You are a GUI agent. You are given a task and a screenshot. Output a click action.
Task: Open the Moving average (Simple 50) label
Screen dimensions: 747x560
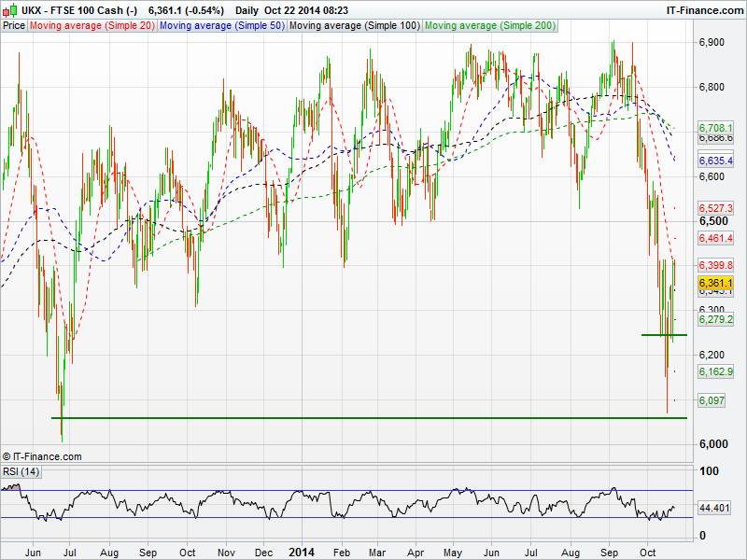point(220,25)
